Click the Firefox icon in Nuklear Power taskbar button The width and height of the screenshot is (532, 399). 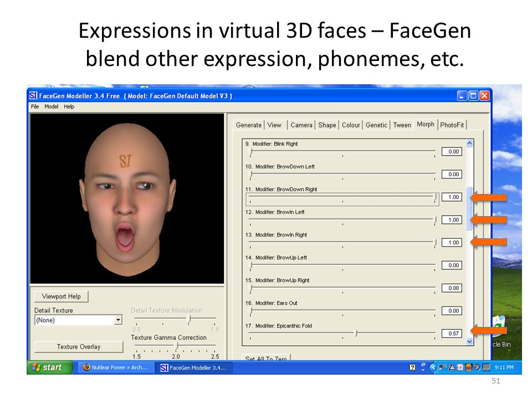point(86,367)
